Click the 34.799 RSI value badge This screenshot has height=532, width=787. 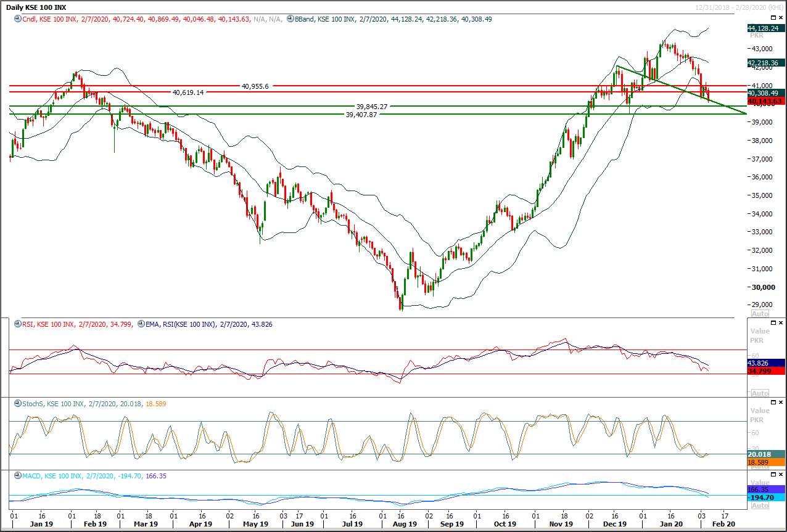(x=760, y=370)
